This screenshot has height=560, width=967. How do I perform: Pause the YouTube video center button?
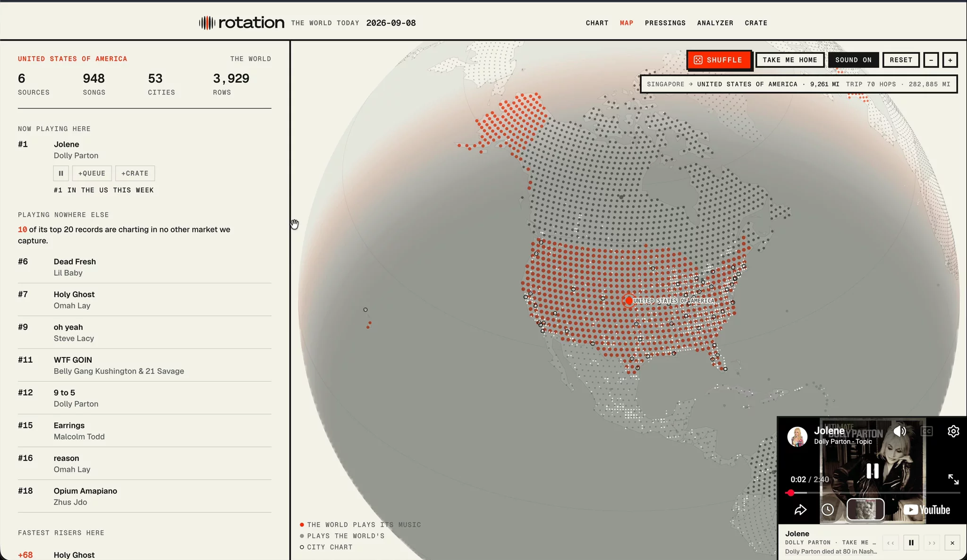[872, 471]
